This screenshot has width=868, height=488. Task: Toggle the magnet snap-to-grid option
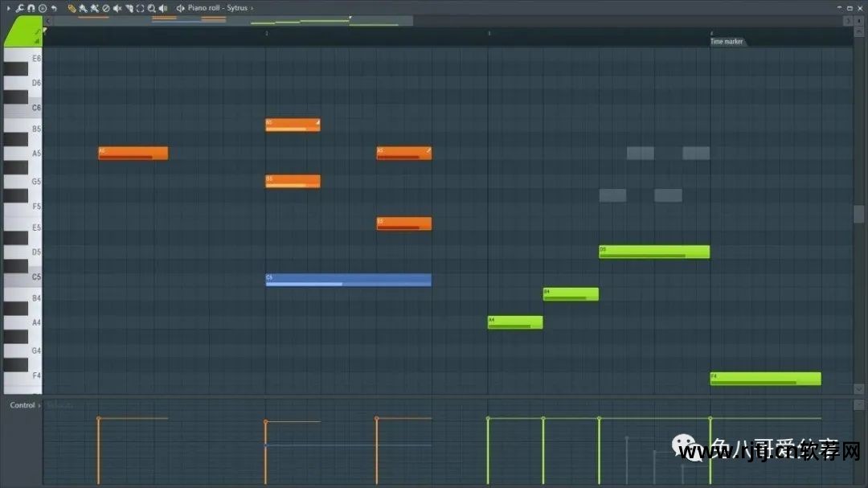coord(31,8)
